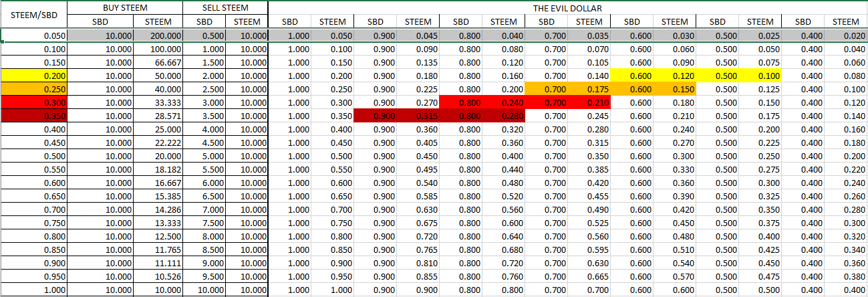Click the dark red 0.315 cell
This screenshot has height=297, width=868.
418,116
